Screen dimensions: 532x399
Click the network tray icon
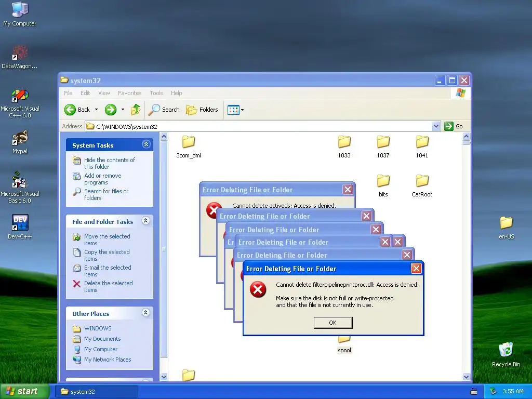click(x=494, y=391)
